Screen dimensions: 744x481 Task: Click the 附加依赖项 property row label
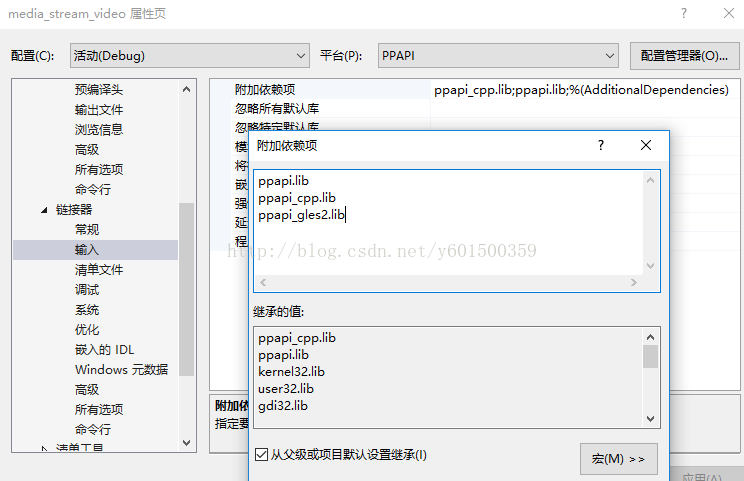[265, 89]
